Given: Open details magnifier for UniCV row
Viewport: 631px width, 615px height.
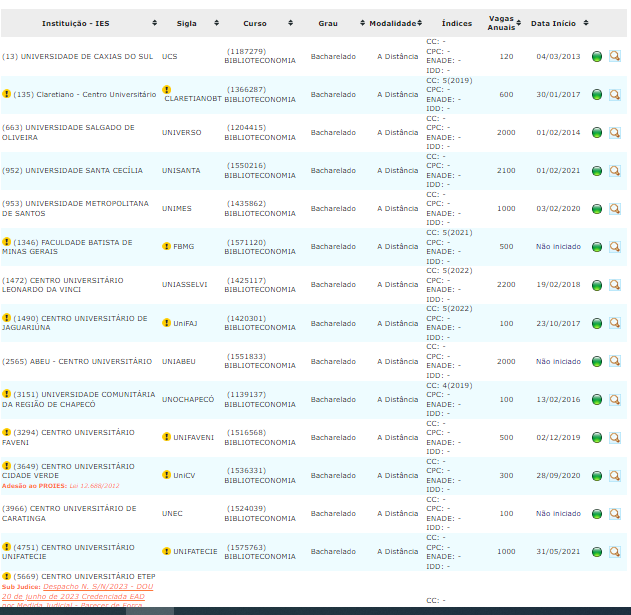Looking at the screenshot, I should [x=615, y=475].
